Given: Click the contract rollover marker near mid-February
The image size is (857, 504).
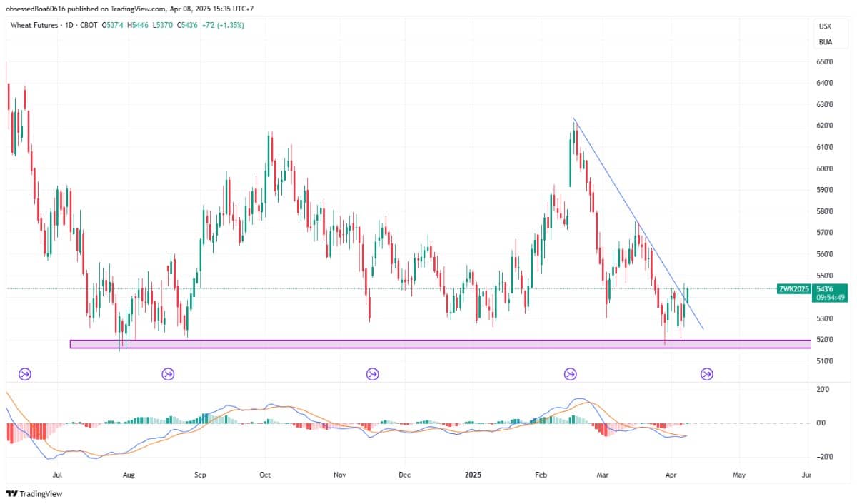Looking at the screenshot, I should coord(571,373).
